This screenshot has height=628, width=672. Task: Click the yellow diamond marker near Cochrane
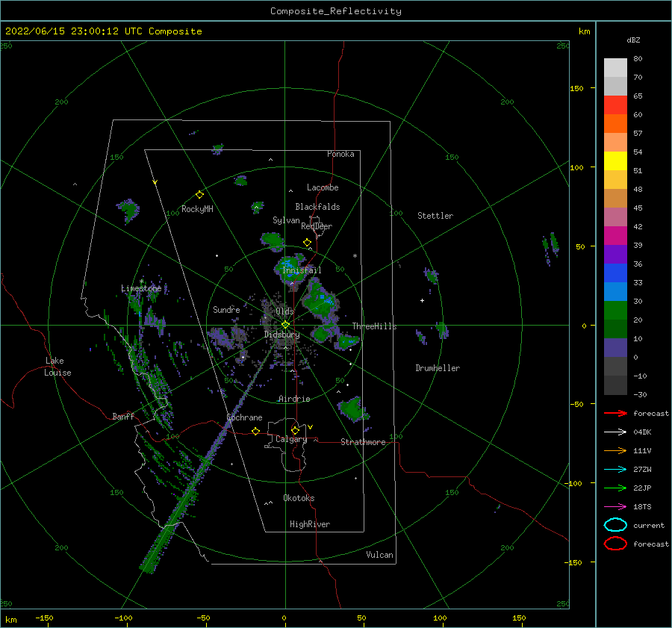pos(256,431)
